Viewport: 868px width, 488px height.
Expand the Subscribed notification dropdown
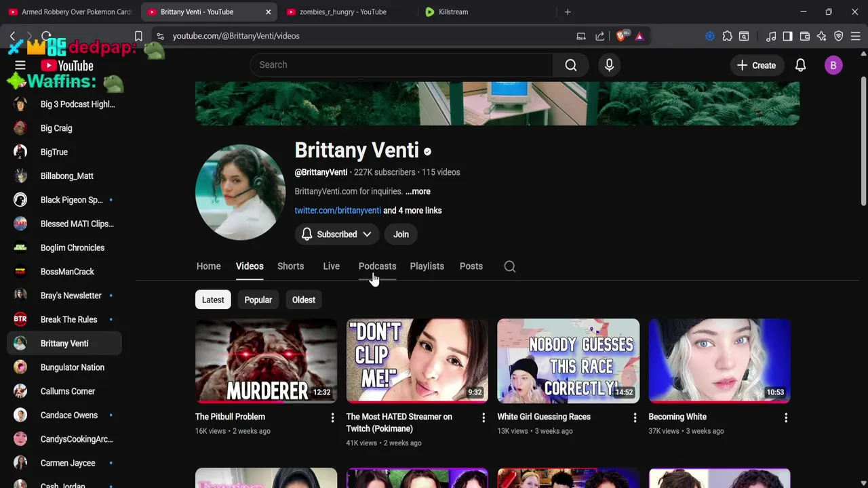[337, 235]
